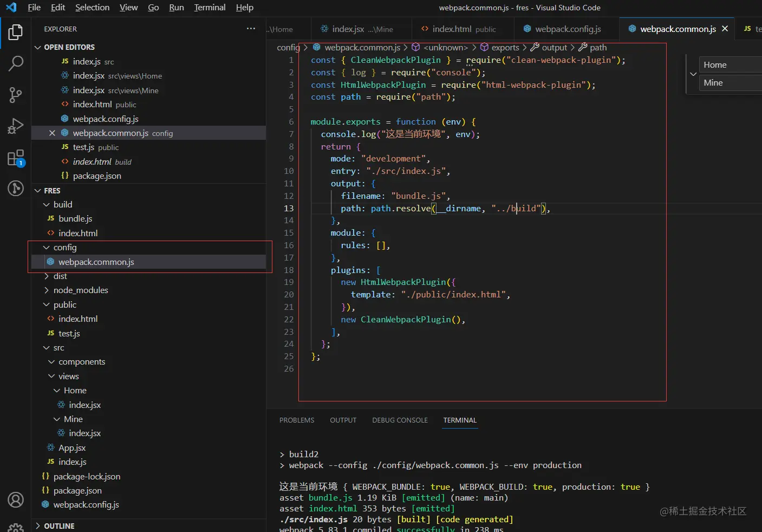
Task: Open the Go menu
Action: tap(153, 8)
